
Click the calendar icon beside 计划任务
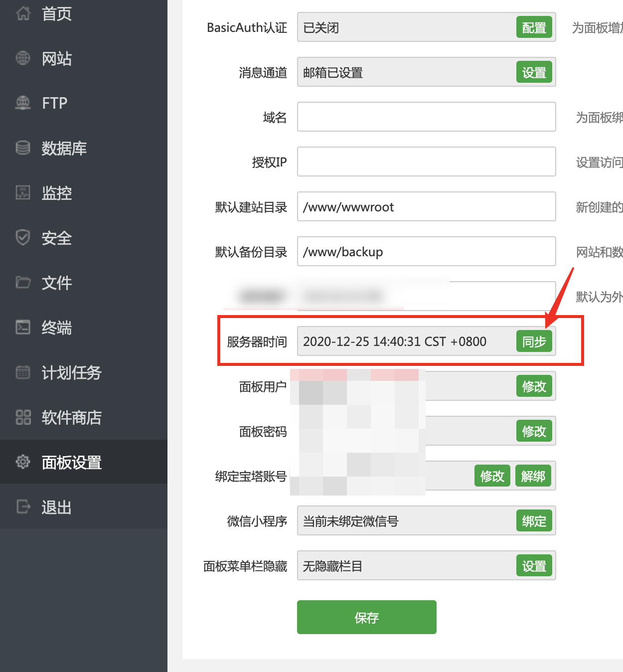pyautogui.click(x=23, y=372)
